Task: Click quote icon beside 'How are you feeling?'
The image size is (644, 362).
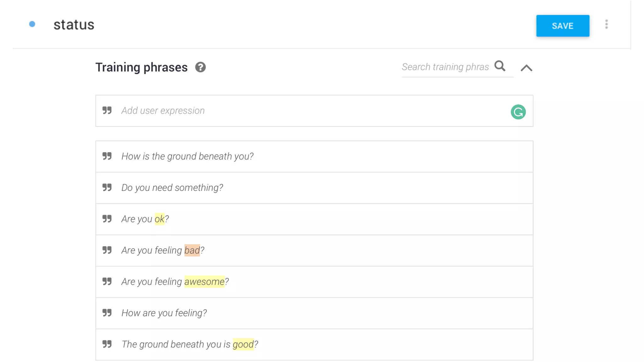Action: pyautogui.click(x=107, y=313)
